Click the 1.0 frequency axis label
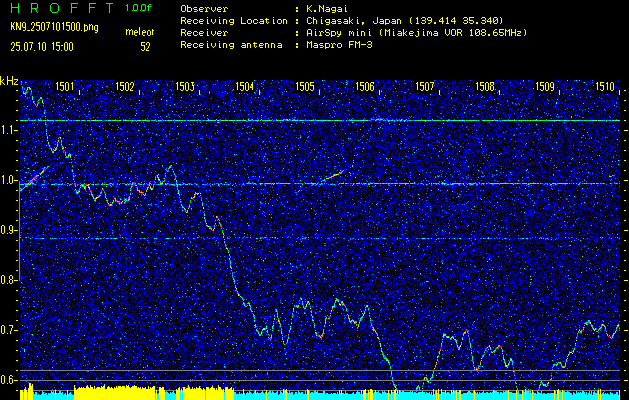This screenshot has width=629, height=400. tap(9, 180)
